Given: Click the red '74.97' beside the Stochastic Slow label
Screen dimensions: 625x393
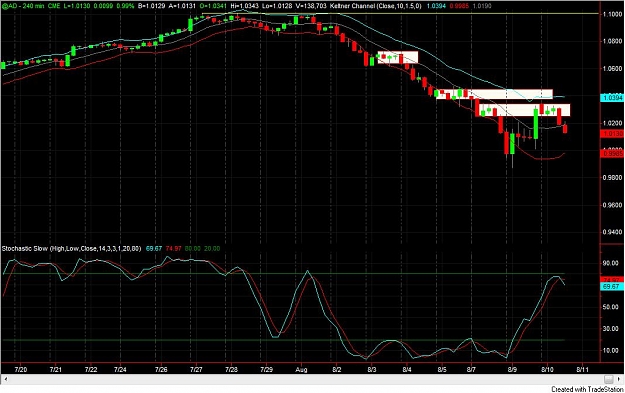Looking at the screenshot, I should point(173,248).
